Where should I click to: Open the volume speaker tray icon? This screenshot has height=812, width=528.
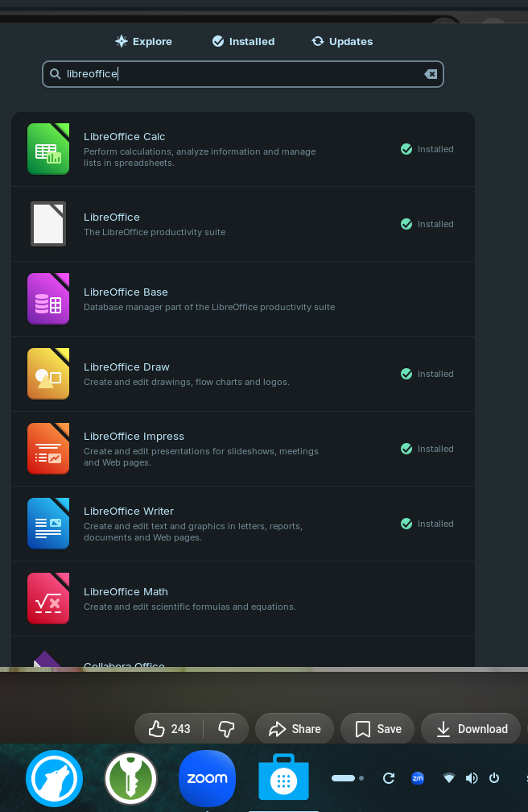click(x=472, y=778)
